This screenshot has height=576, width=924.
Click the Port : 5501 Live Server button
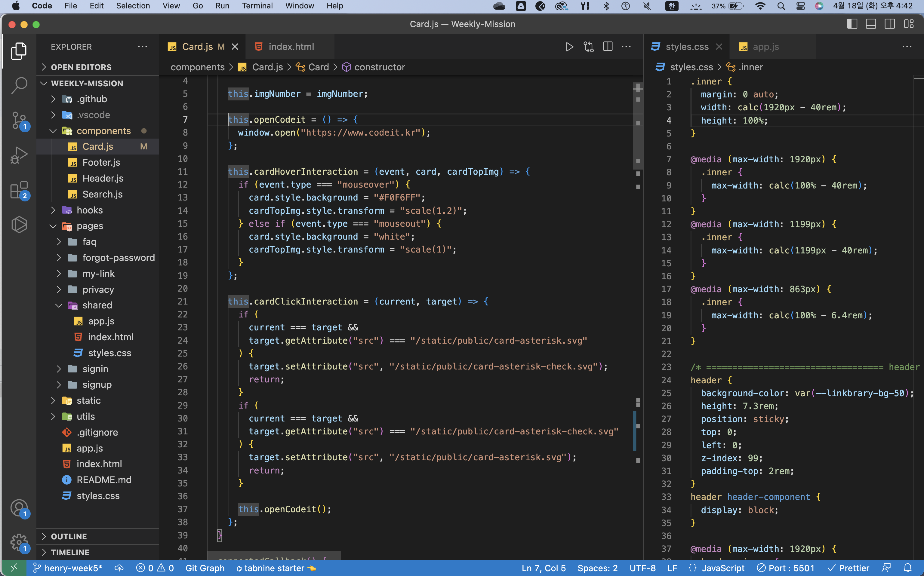(x=785, y=568)
